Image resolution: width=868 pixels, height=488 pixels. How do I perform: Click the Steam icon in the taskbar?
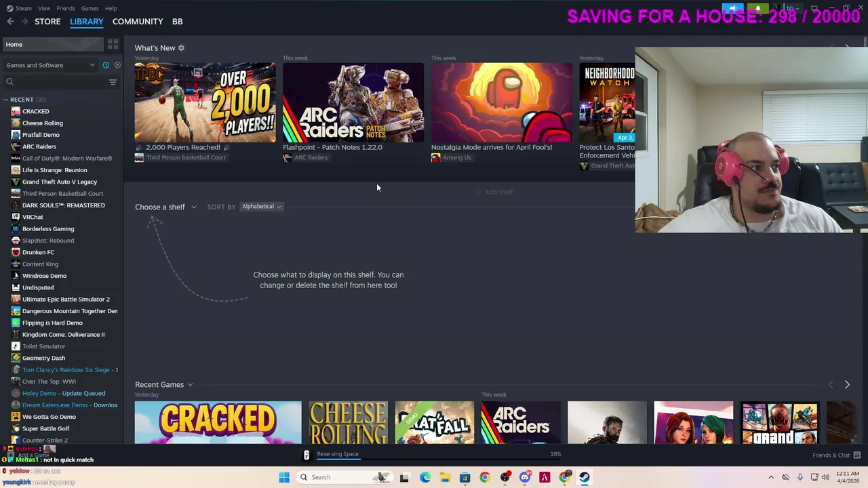coord(584,477)
